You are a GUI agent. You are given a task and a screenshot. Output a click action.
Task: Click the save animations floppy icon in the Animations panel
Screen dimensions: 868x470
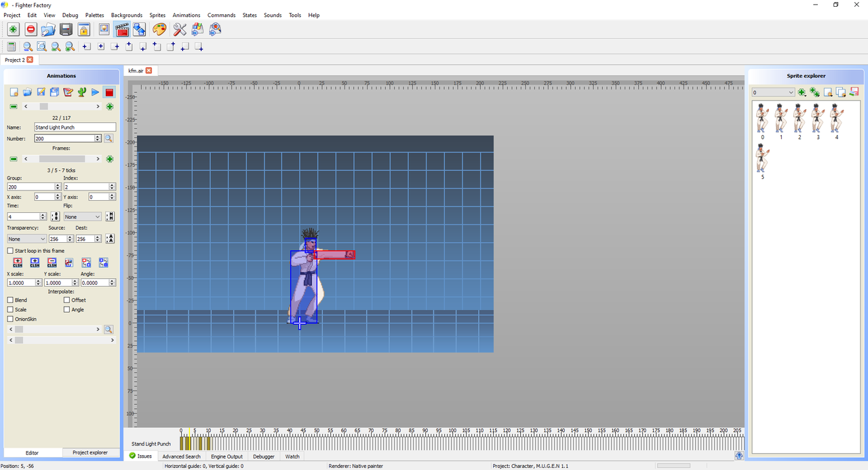pos(54,92)
